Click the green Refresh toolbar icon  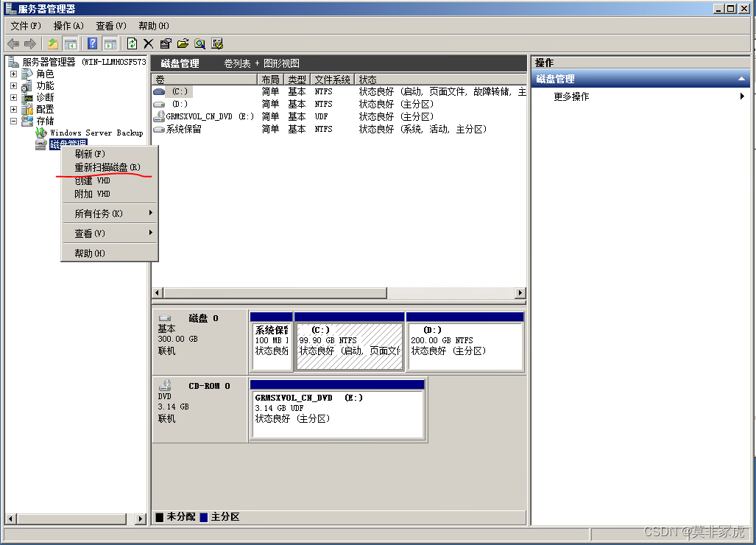click(x=132, y=43)
